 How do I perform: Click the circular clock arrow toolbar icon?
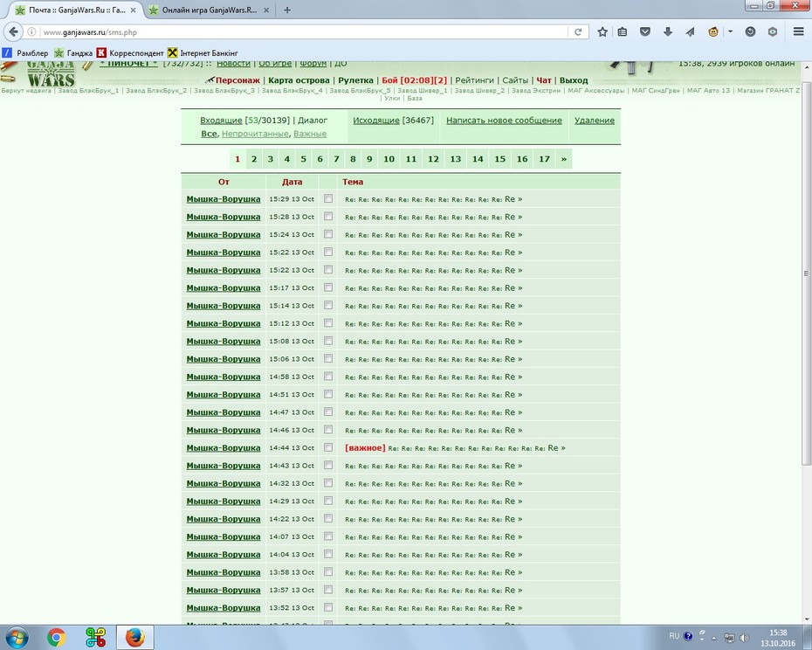point(750,31)
